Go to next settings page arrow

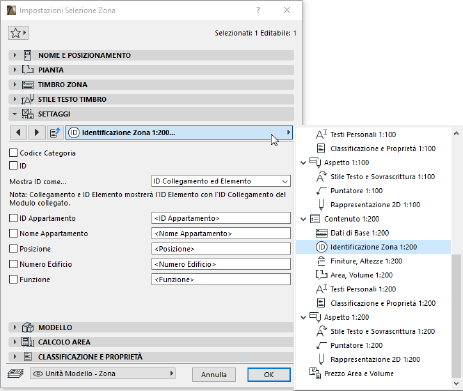click(x=37, y=133)
